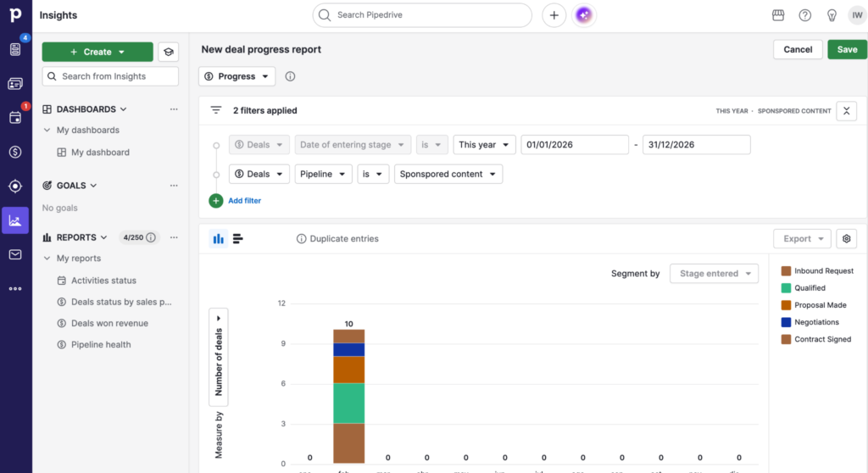
Task: Click the quick add plus button
Action: (x=554, y=15)
